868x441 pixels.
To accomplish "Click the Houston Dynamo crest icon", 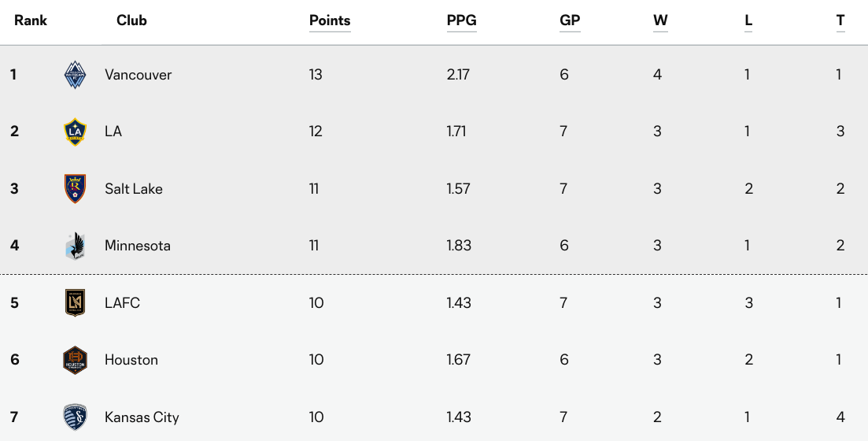I will (x=75, y=360).
